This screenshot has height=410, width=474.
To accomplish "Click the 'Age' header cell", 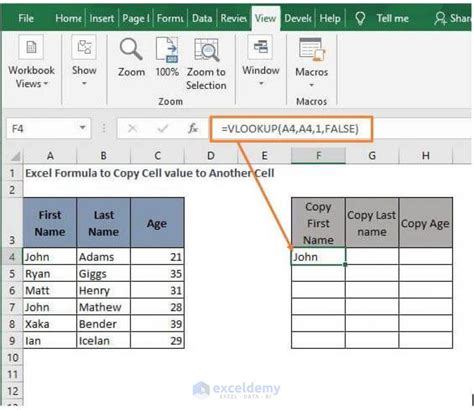I will pyautogui.click(x=157, y=223).
